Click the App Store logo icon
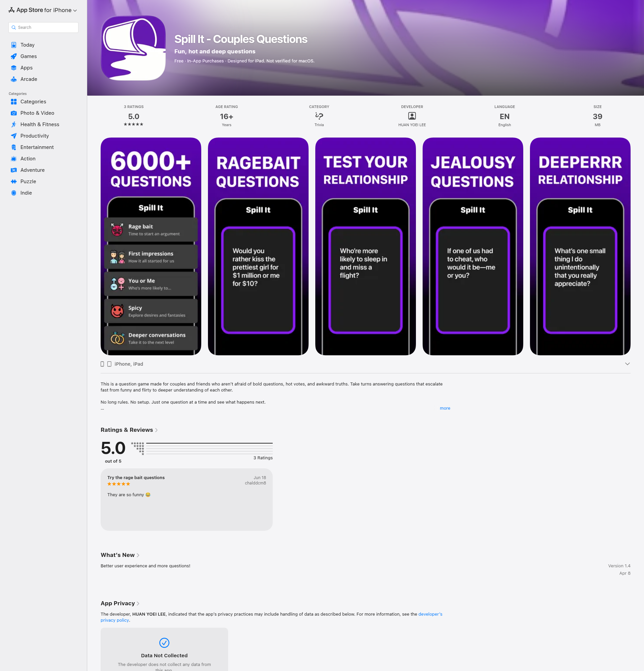Image resolution: width=644 pixels, height=671 pixels. pyautogui.click(x=12, y=10)
